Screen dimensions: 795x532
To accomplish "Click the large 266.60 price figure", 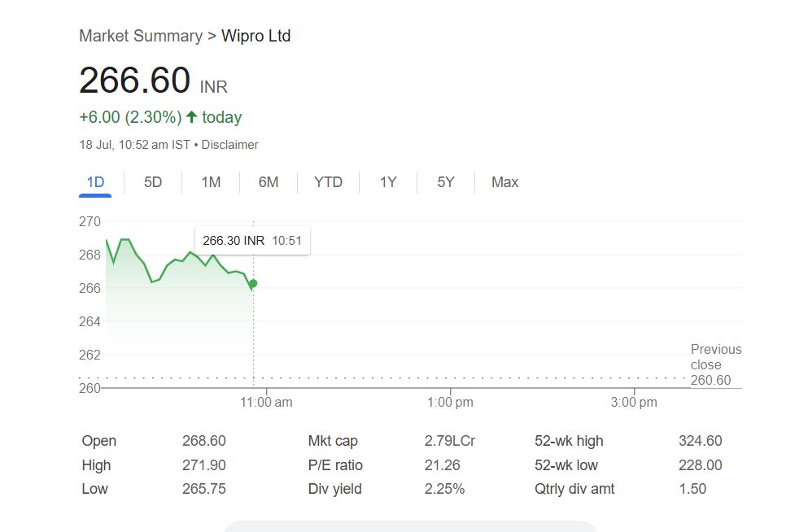I will pyautogui.click(x=134, y=81).
